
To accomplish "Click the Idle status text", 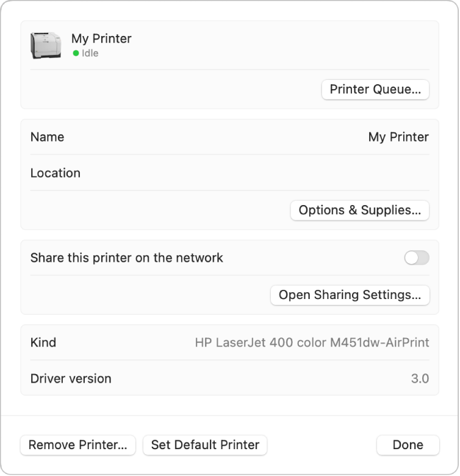I will point(90,54).
